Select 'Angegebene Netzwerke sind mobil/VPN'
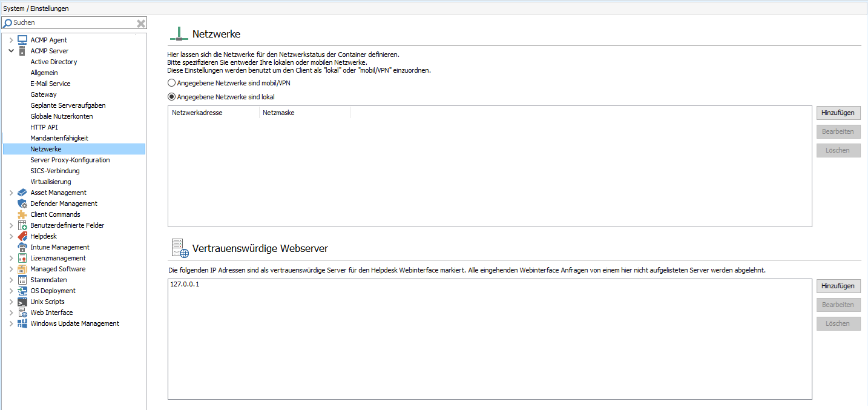868x410 pixels. [171, 82]
